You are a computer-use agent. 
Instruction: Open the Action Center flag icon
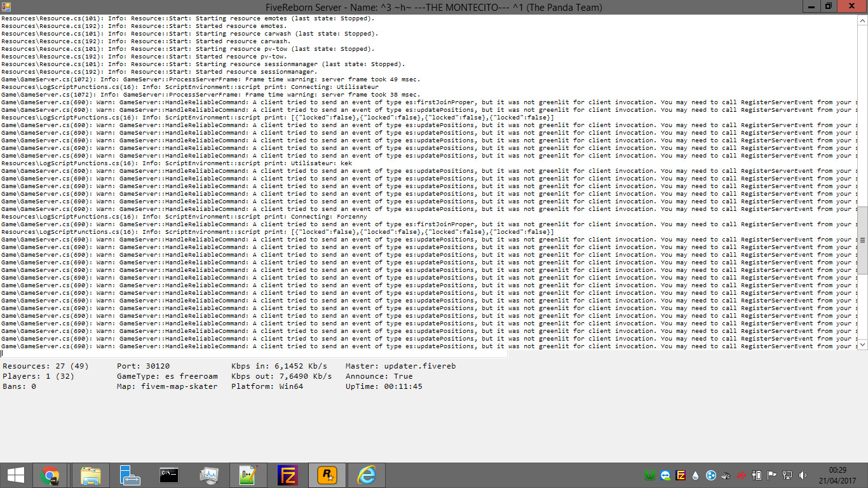point(772,475)
